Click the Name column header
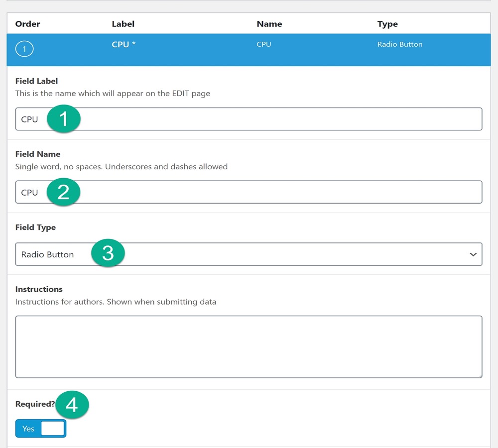The image size is (498, 448). [269, 24]
